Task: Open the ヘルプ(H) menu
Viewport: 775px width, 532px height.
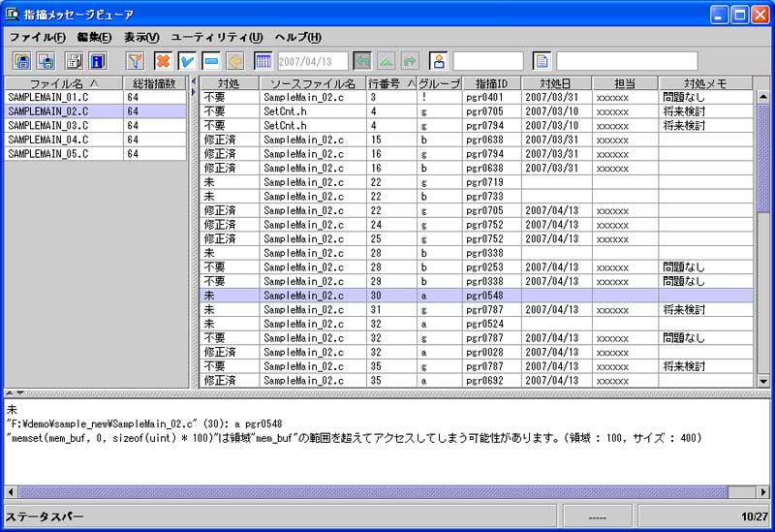Action: [297, 37]
